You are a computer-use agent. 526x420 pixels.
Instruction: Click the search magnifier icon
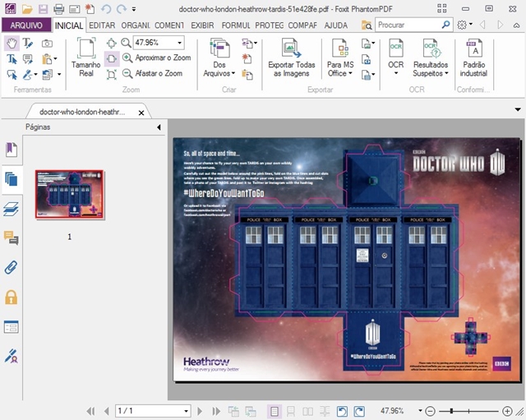point(445,25)
